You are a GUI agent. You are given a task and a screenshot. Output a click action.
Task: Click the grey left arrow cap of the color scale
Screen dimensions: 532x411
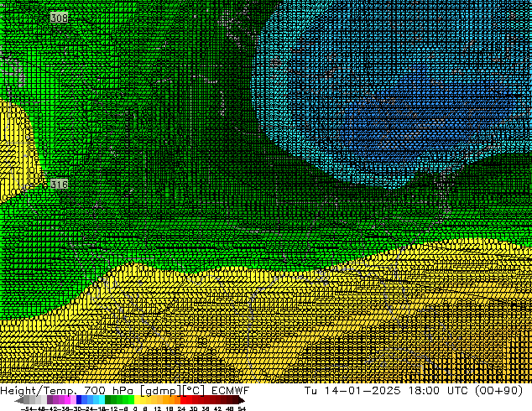(19, 400)
